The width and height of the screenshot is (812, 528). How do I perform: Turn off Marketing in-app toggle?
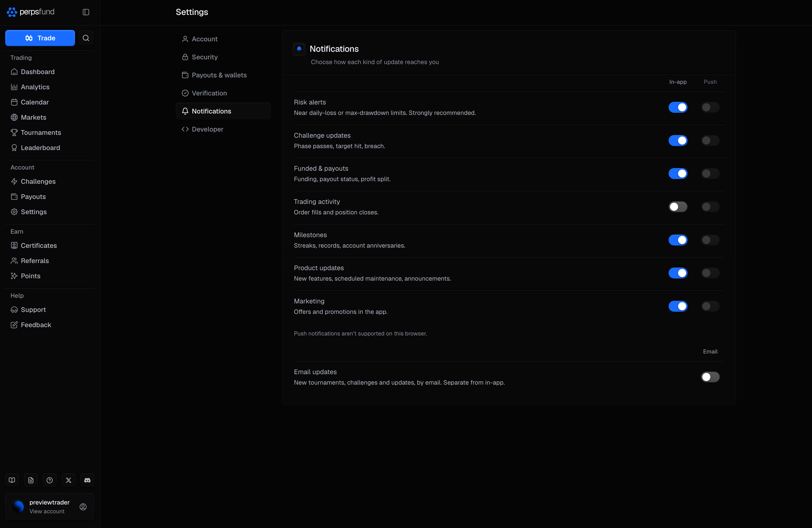click(x=678, y=306)
